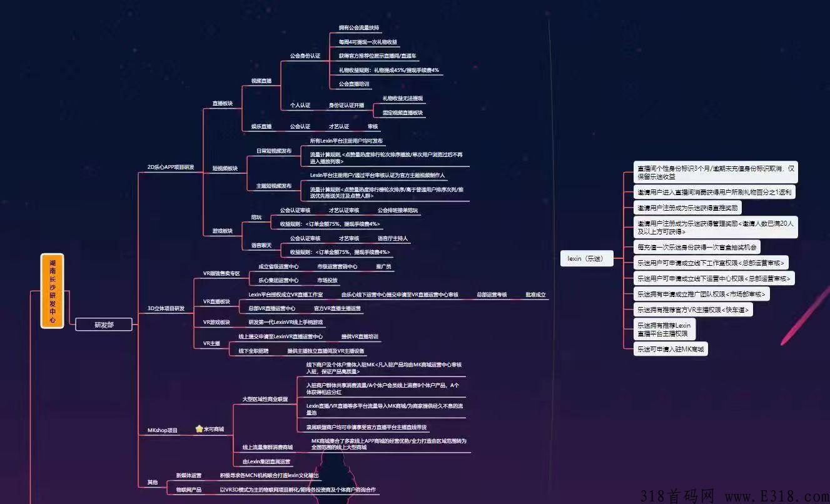Click the 市级运营营销中心 node

(337, 266)
